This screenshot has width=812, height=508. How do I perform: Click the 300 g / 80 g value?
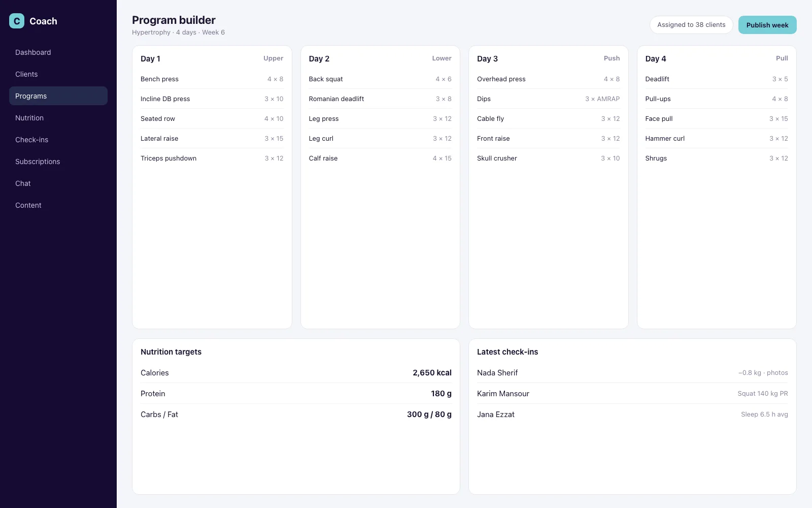coord(429,415)
